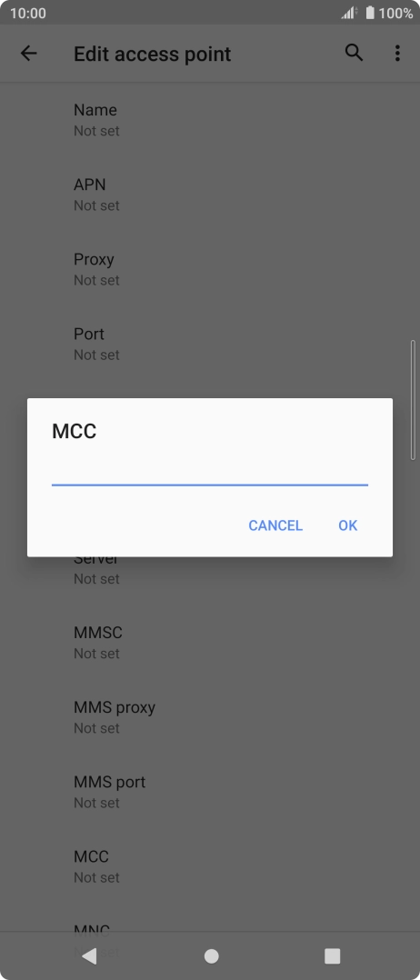The width and height of the screenshot is (420, 980).
Task: Tap the Android back navigation triangle
Action: (89, 955)
